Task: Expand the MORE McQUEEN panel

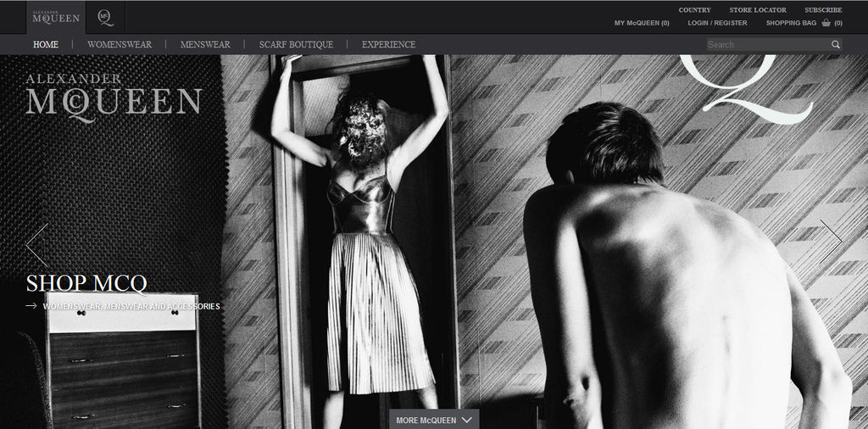Action: 434,420
